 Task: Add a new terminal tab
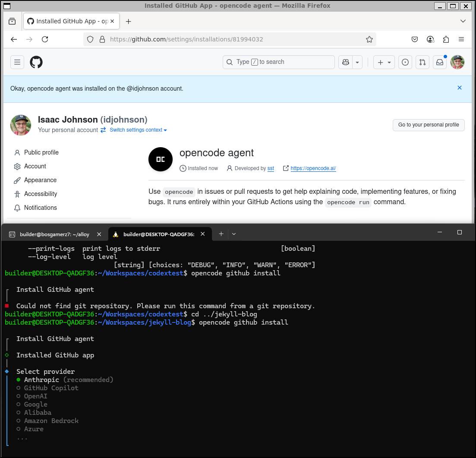click(x=221, y=234)
